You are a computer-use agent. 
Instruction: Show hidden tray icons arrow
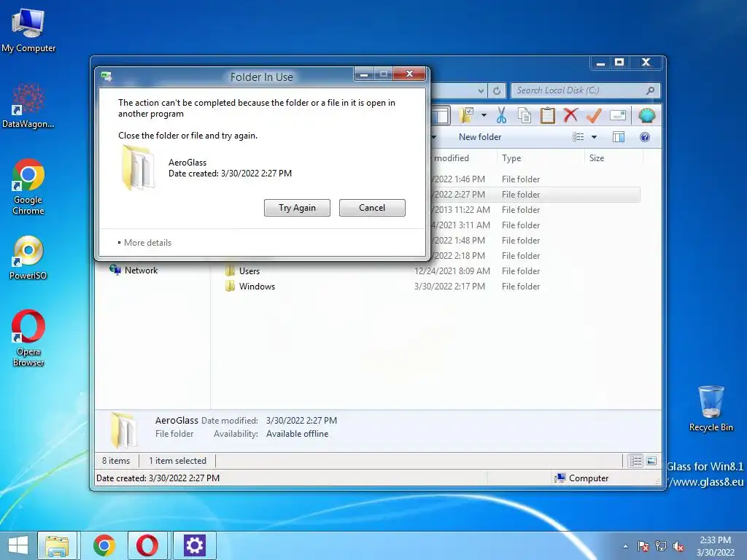[625, 546]
